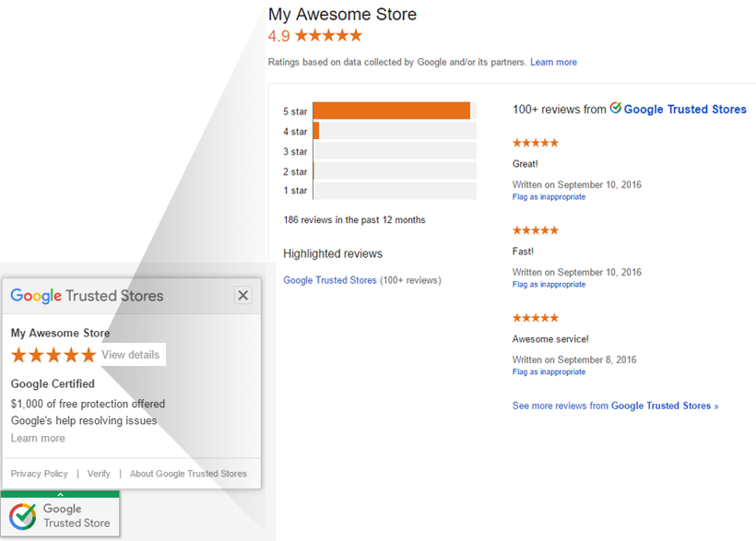Image resolution: width=756 pixels, height=541 pixels.
Task: Open Learn more in the Google Certified section
Action: click(38, 439)
